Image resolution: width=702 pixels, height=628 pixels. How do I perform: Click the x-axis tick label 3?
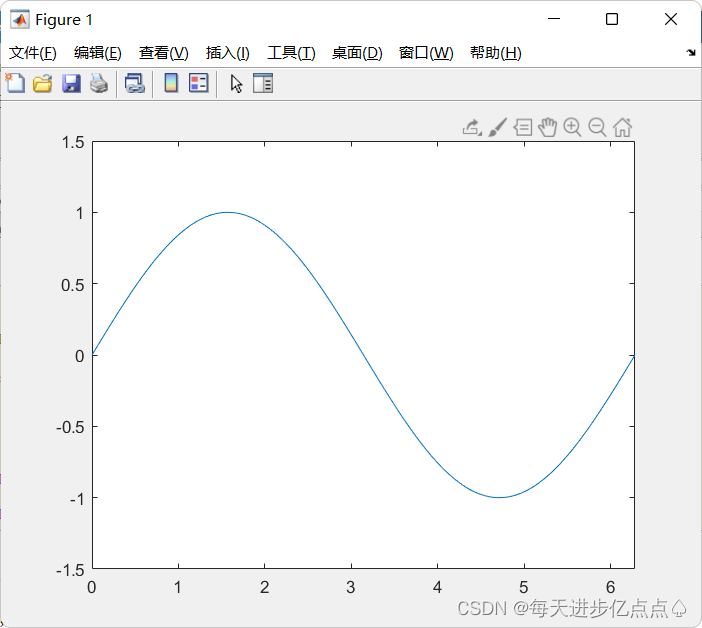click(351, 587)
